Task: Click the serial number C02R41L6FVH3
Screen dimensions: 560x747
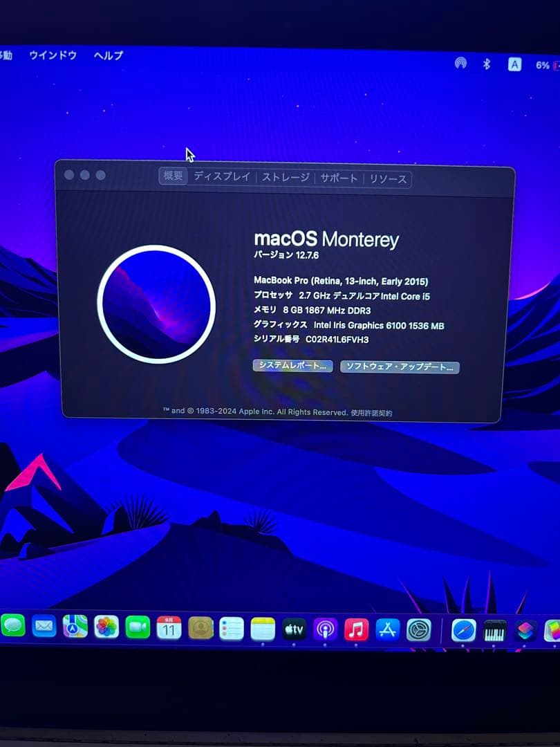Action: tap(337, 340)
